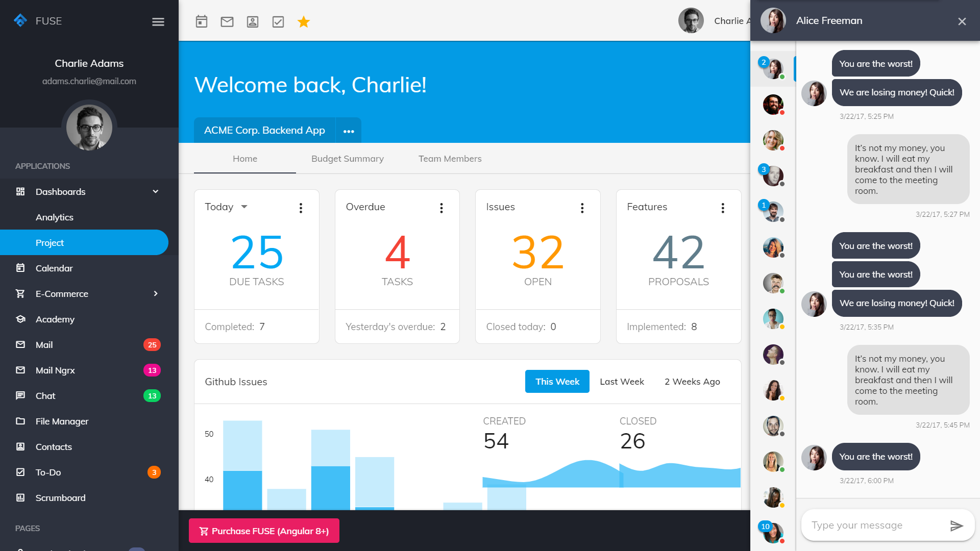This screenshot has height=551, width=980.
Task: Open the ACME Corp. Backend App project selector
Action: tap(264, 131)
